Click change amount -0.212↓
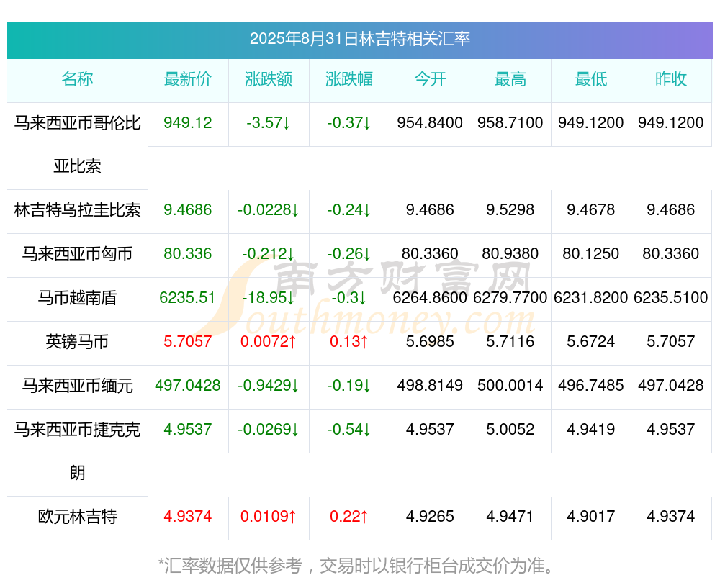This screenshot has height=588, width=720. point(269,254)
